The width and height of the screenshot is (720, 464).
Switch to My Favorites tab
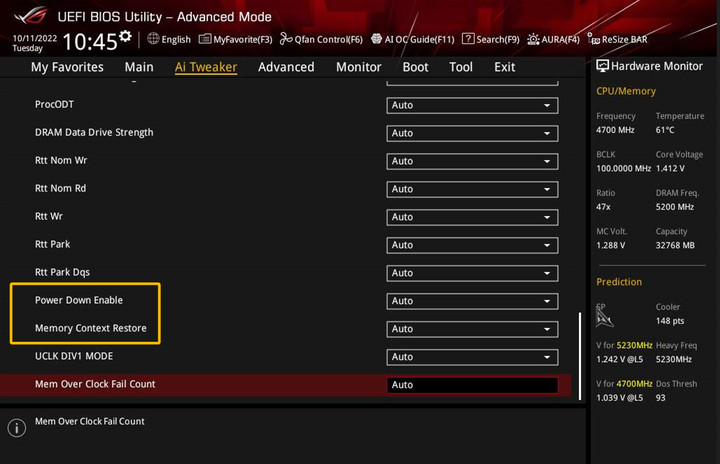(x=67, y=67)
